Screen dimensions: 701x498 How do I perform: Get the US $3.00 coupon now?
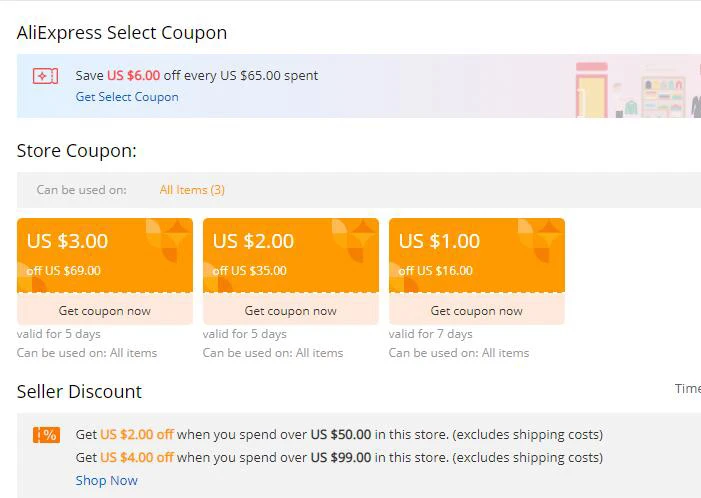click(x=105, y=311)
